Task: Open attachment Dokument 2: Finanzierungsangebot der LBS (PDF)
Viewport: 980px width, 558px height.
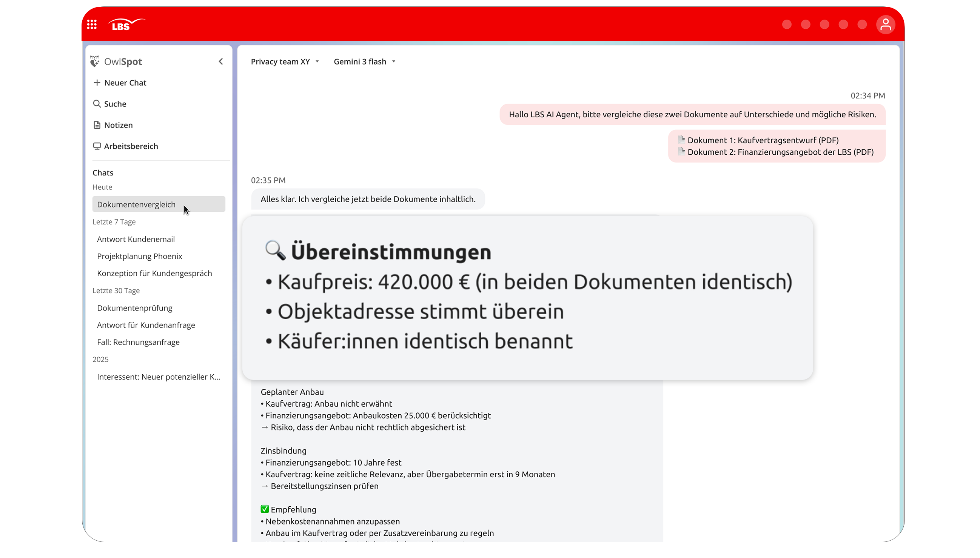Action: coord(776,152)
